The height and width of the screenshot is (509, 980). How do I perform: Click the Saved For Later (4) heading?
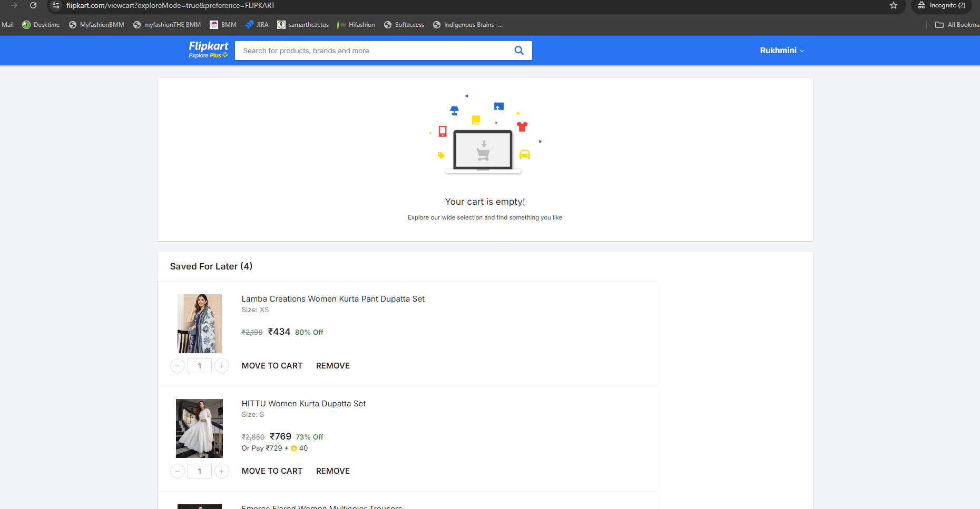coord(211,266)
